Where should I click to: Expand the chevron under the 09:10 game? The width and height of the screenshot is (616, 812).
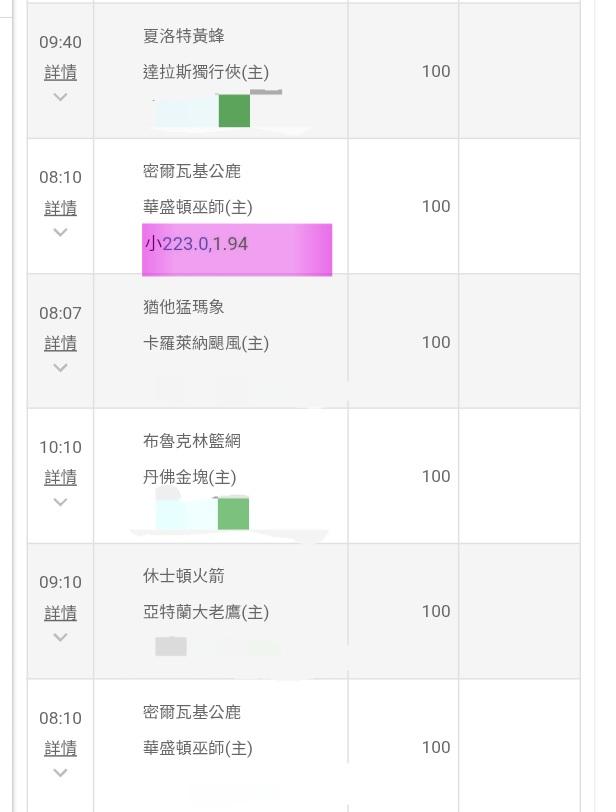pyautogui.click(x=60, y=637)
